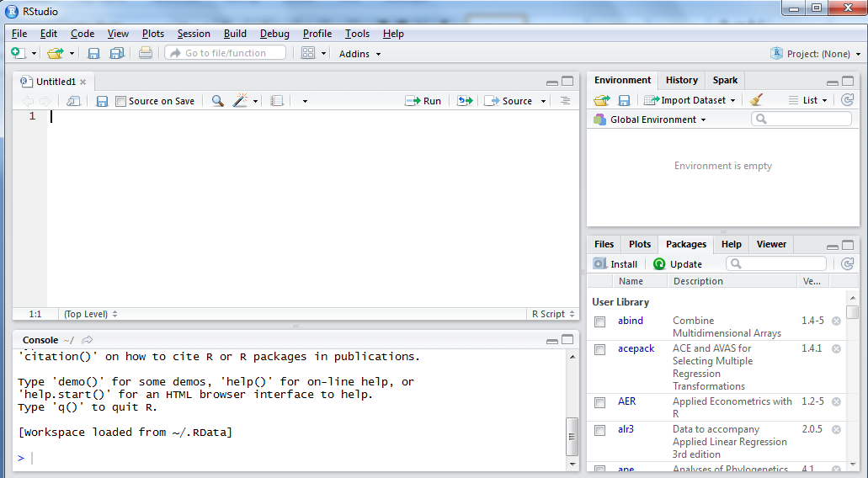Remove the acepack package via x icon
Screen dimensions: 868x478
tap(837, 348)
